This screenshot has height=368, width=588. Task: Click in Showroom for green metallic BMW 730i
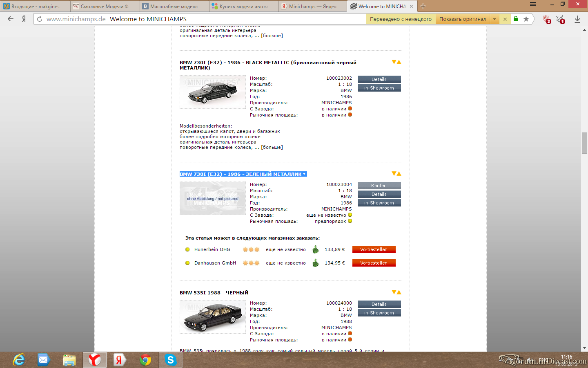pyautogui.click(x=379, y=203)
